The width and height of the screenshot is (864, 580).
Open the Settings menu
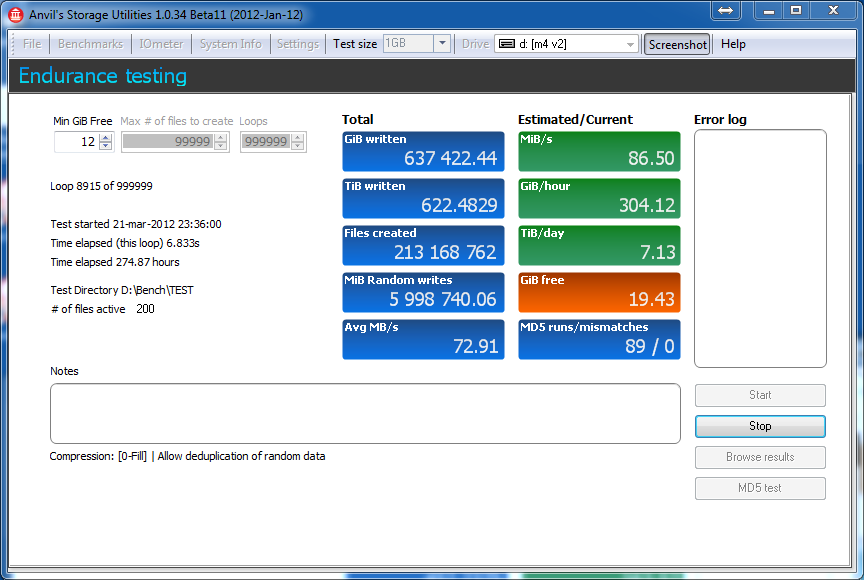click(298, 44)
